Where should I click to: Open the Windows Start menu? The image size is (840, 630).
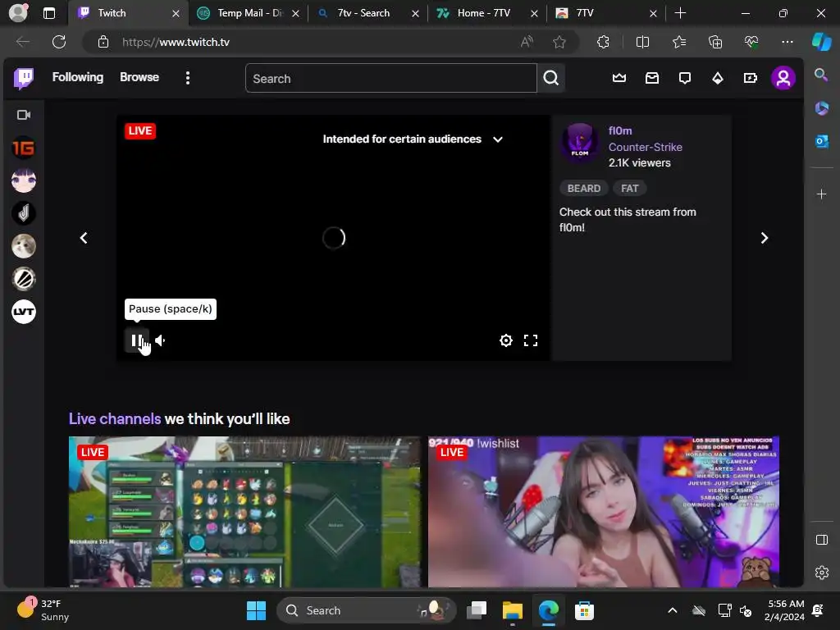(x=256, y=610)
